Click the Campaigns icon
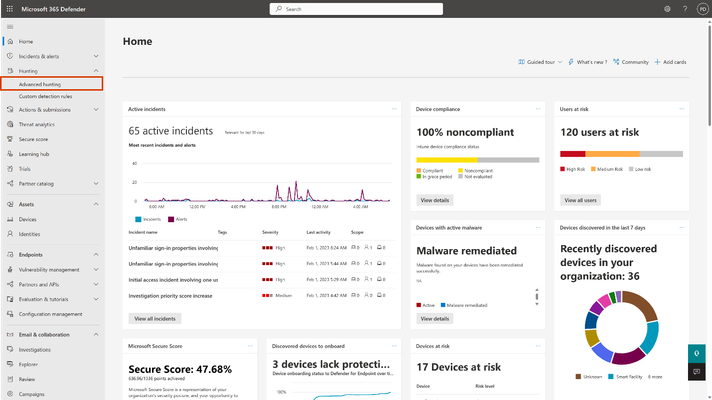This screenshot has width=712, height=400. click(x=10, y=394)
